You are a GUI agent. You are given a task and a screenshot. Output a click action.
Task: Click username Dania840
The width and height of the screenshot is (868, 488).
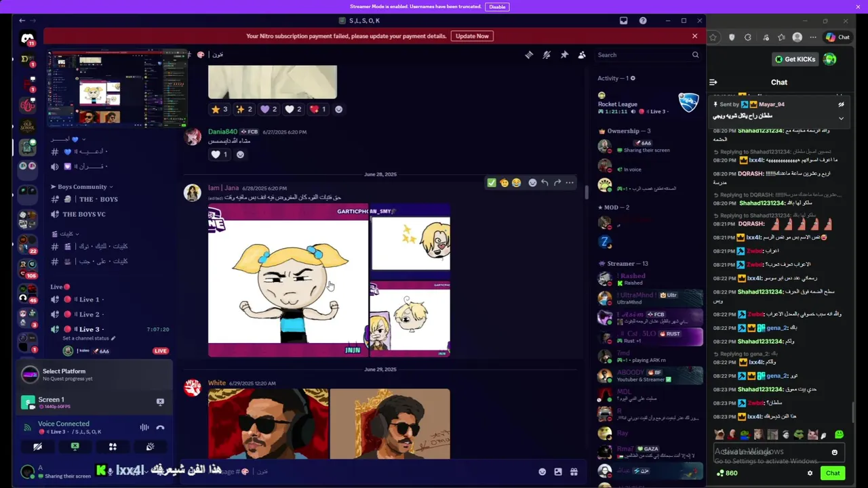pos(222,131)
